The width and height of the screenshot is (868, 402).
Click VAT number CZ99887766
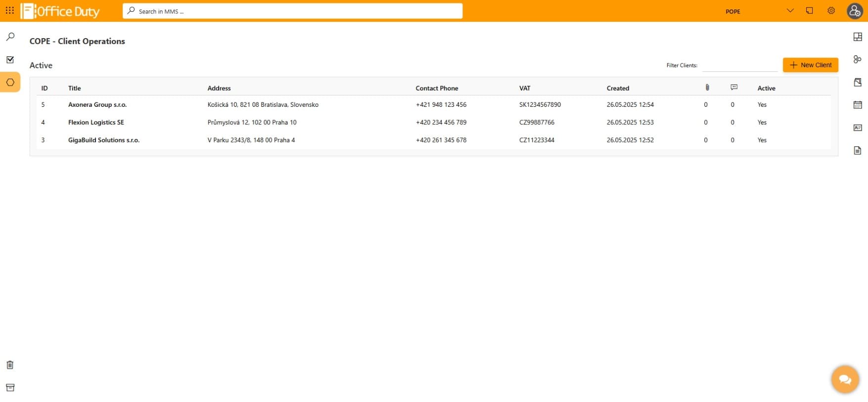[537, 122]
